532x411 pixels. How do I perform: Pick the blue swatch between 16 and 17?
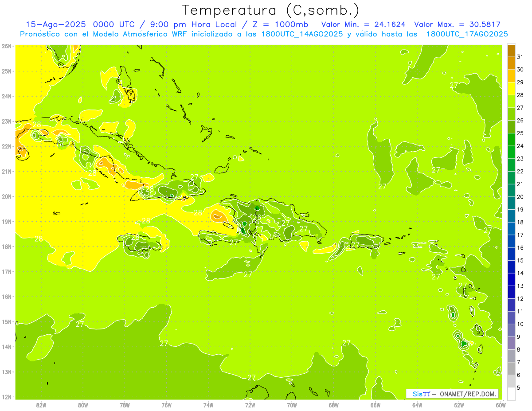coord(511,241)
